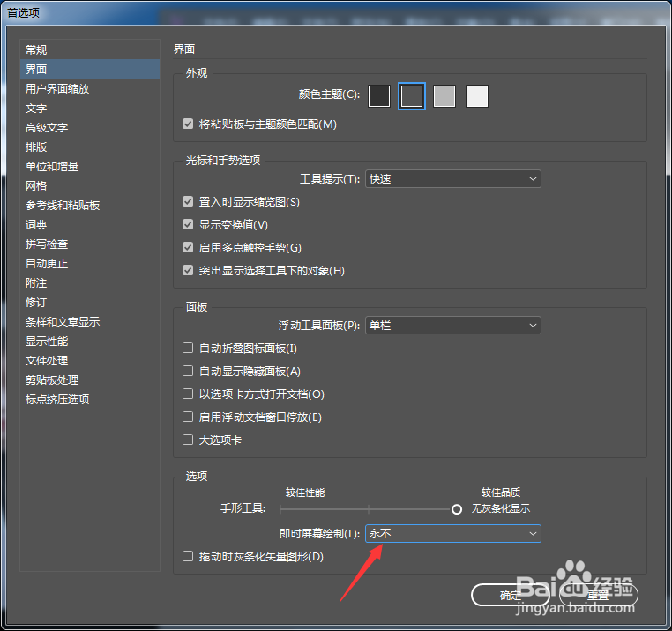Enable 自动显示隐藏面板 checkbox

(x=188, y=371)
